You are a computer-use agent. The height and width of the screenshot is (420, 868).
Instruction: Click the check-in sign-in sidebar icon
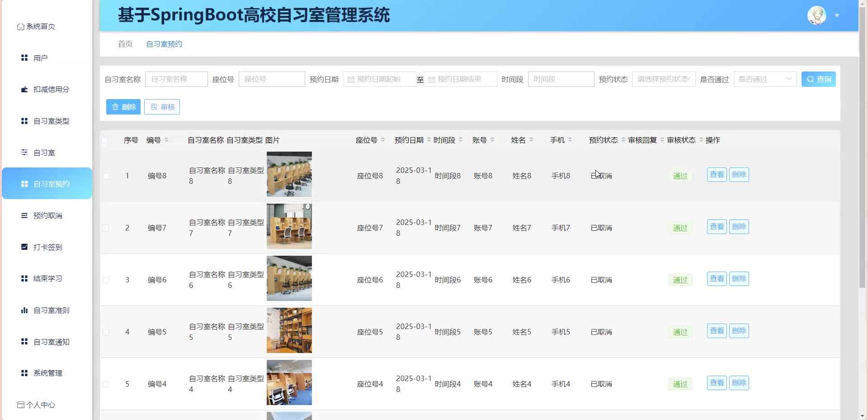[x=24, y=247]
